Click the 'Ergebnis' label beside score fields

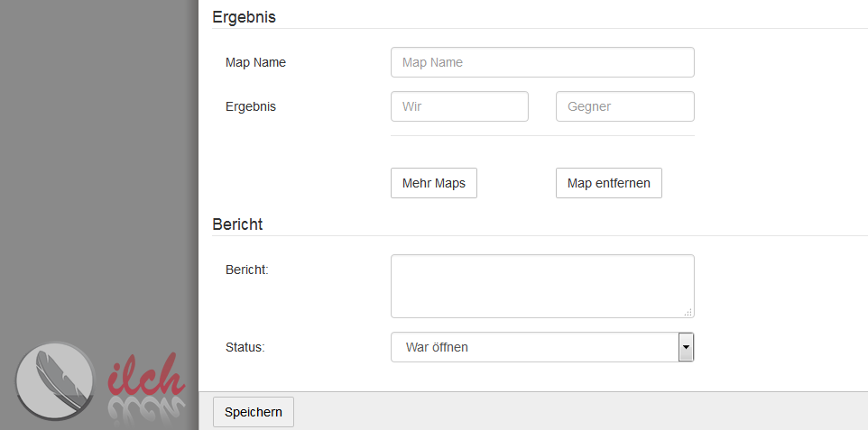coord(251,106)
